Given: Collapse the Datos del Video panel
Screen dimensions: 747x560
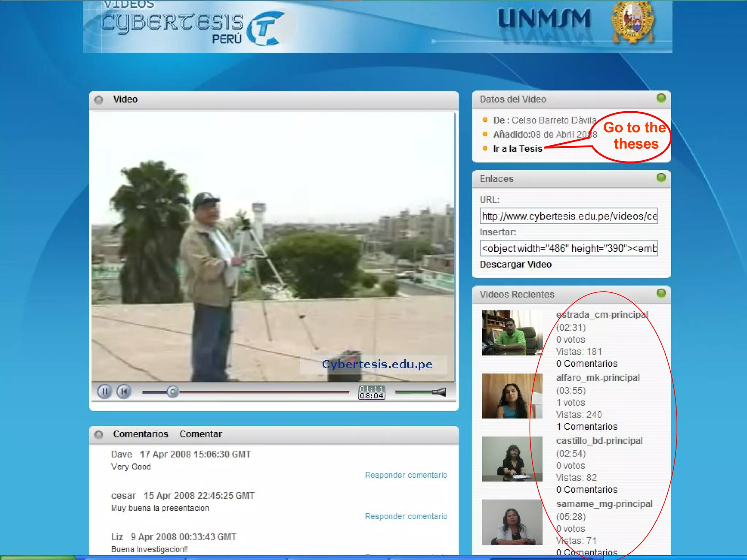Looking at the screenshot, I should [x=661, y=98].
